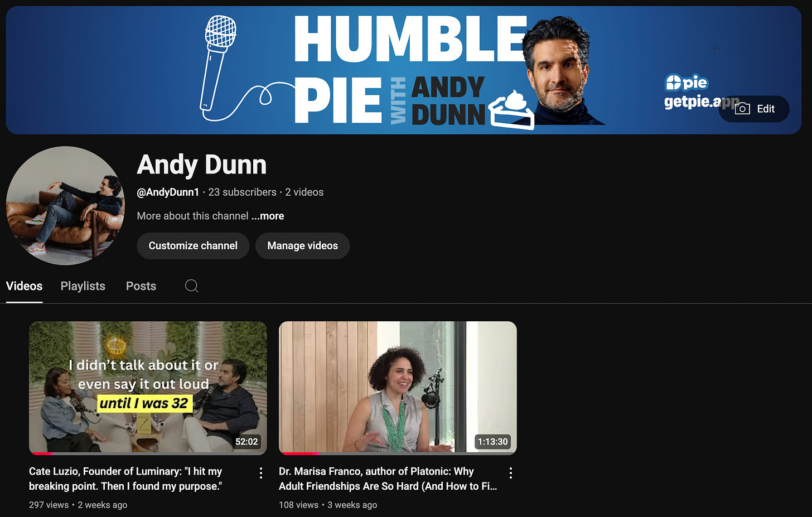
Task: Click the @AndyDunn1 channel handle
Action: pyautogui.click(x=168, y=192)
